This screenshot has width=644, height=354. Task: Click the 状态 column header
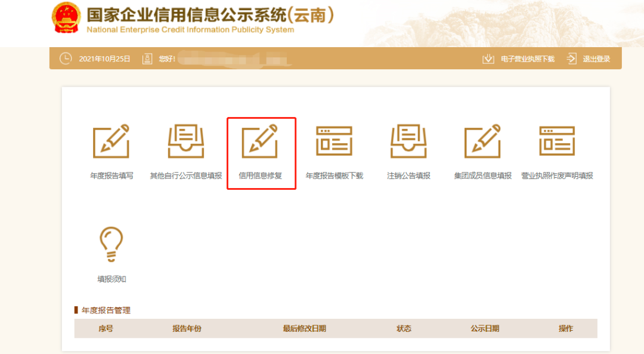pyautogui.click(x=404, y=328)
